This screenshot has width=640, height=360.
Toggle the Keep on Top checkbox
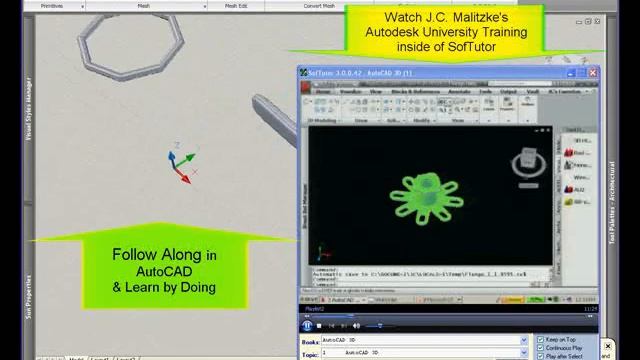click(540, 340)
